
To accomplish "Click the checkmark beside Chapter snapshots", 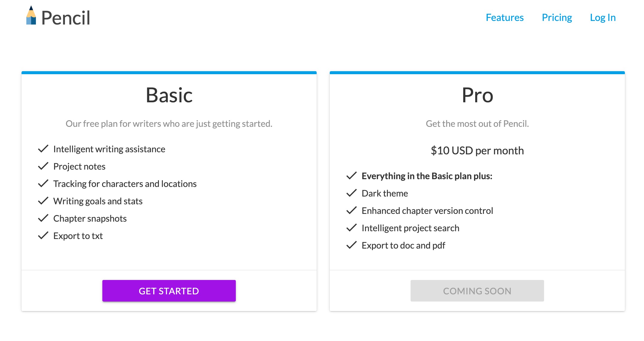I will tap(43, 218).
